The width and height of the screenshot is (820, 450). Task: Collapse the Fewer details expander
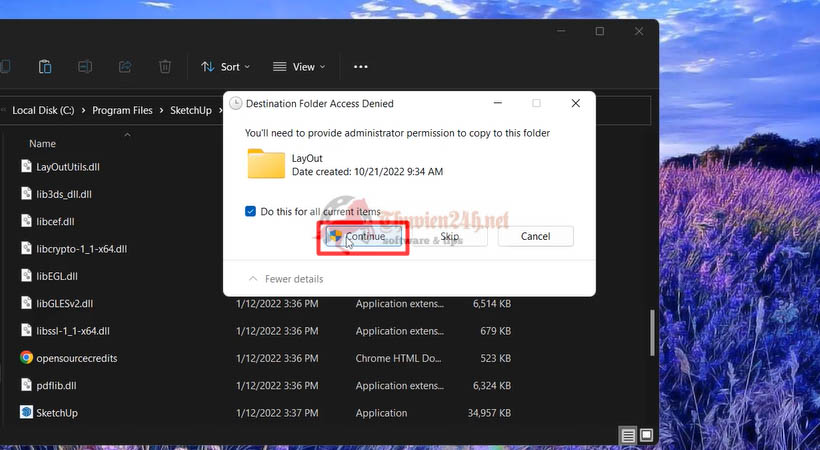pos(286,279)
